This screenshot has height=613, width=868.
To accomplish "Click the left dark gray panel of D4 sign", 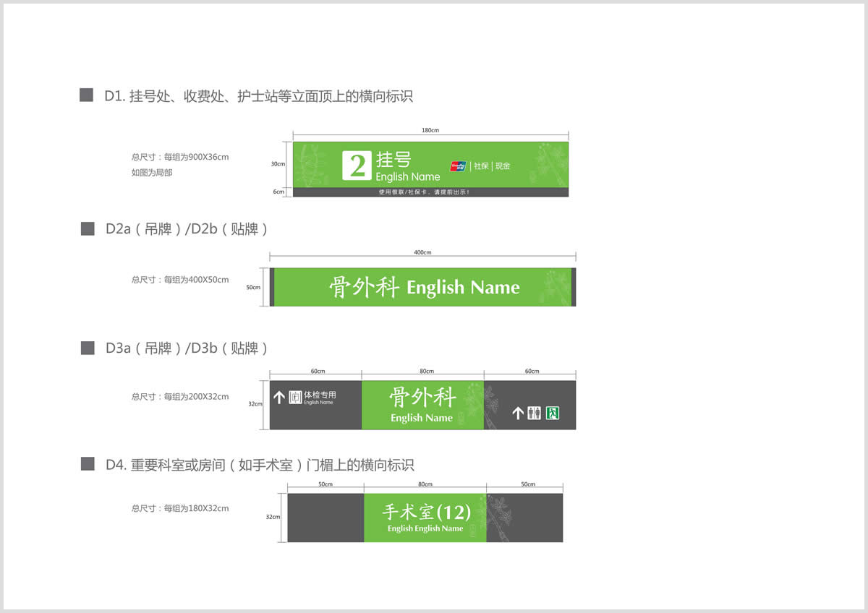I will (325, 518).
